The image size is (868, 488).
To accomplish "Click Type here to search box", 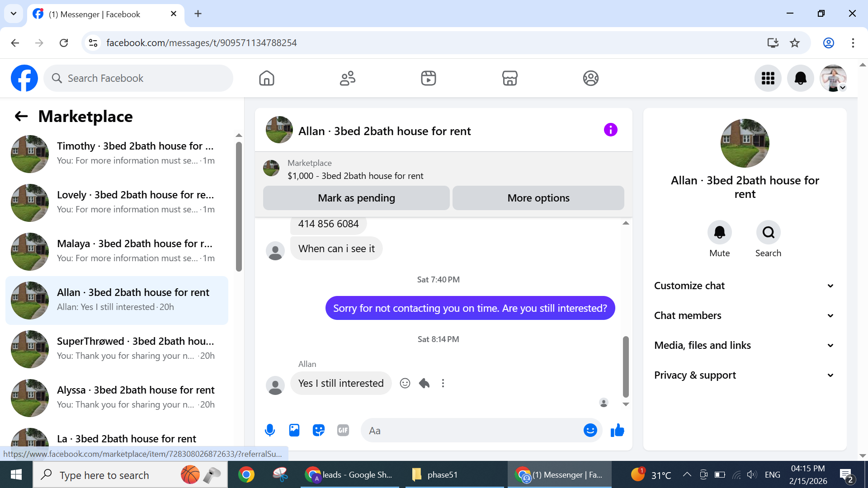I will [130, 475].
